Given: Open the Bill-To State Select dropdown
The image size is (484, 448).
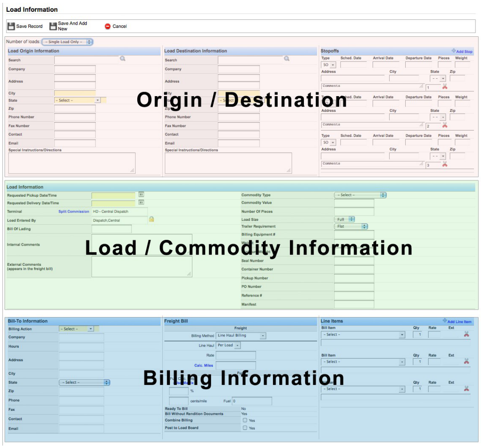Looking at the screenshot, I should tap(85, 383).
